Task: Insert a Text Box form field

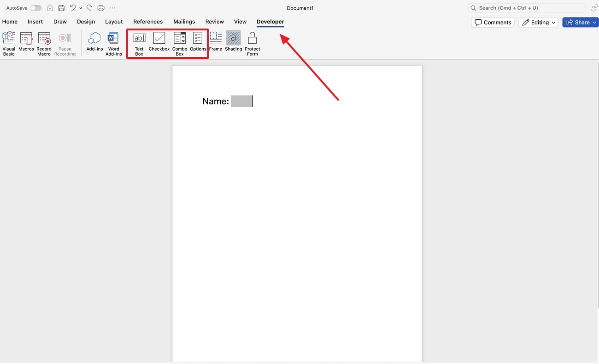Action: (139, 44)
